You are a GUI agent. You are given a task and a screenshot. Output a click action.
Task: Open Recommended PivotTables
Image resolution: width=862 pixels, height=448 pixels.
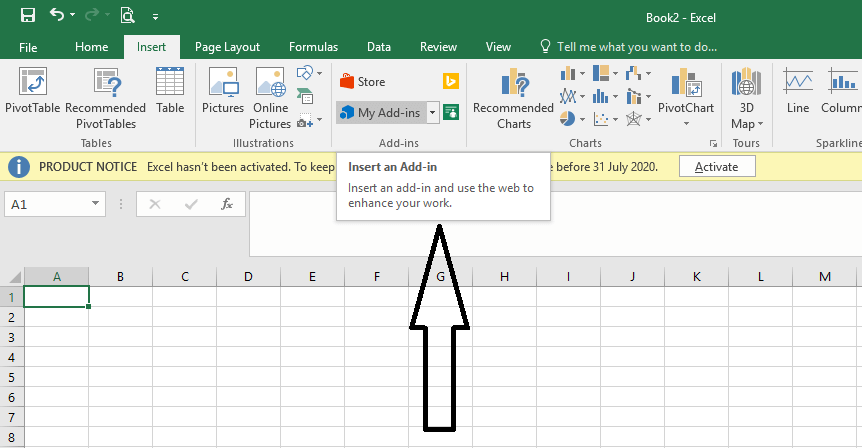106,99
